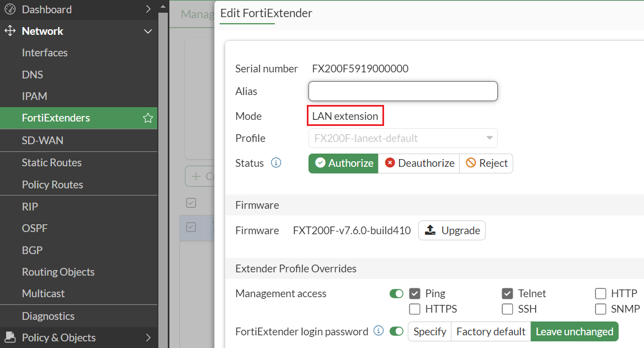Collapse the Network section chevron

(147, 31)
